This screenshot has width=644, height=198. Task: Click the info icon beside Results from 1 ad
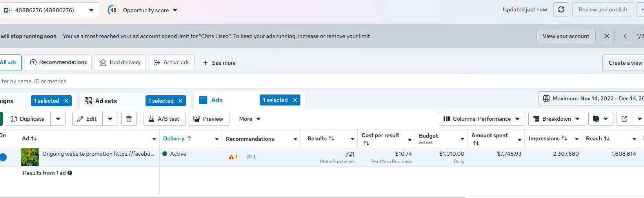click(70, 173)
